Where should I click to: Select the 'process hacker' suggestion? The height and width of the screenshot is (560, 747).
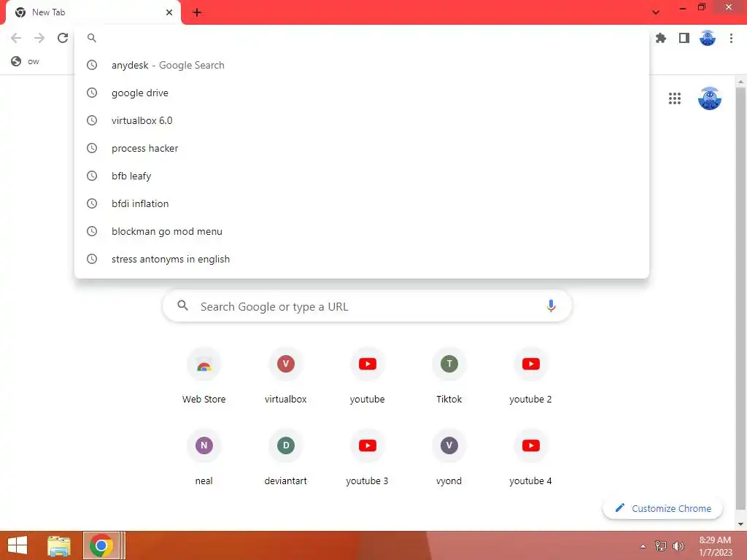tap(362, 148)
